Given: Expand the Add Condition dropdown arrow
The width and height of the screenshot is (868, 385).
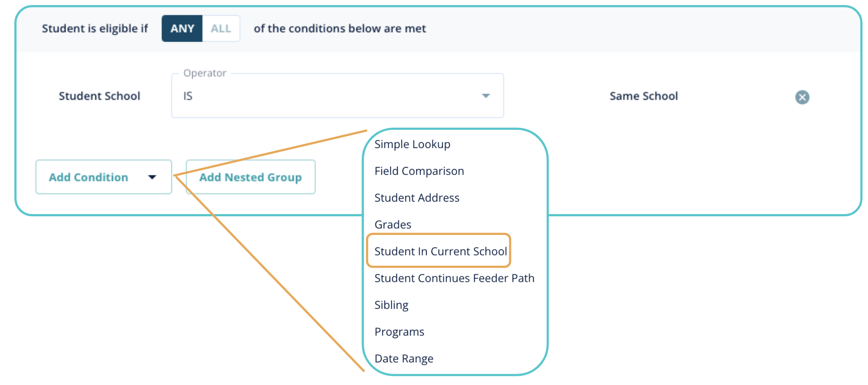Looking at the screenshot, I should pos(152,177).
